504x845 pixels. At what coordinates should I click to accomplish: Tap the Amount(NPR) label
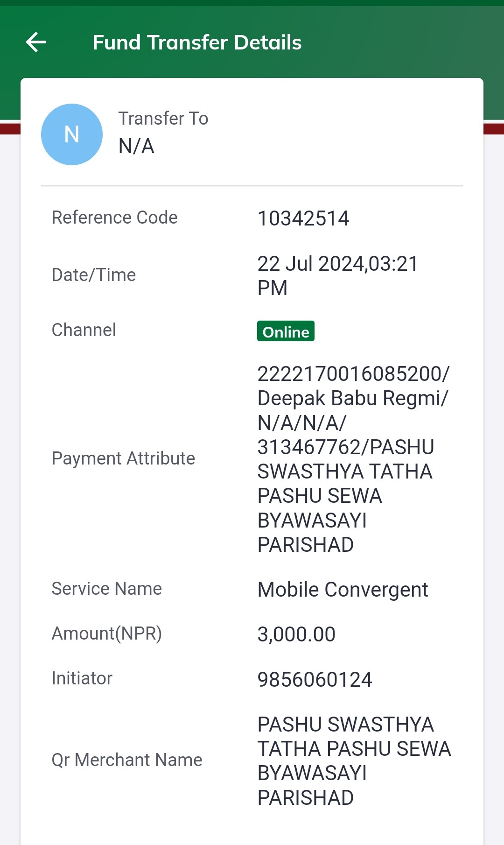pos(107,634)
